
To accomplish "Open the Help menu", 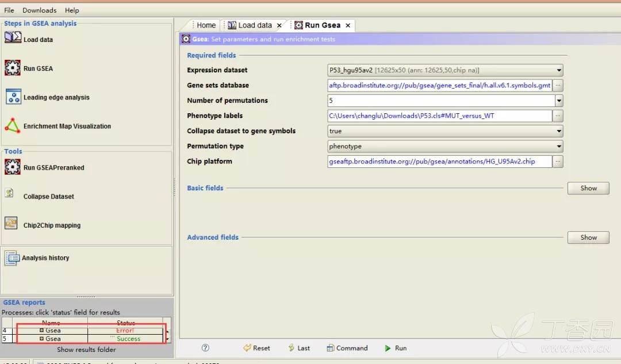I will pyautogui.click(x=72, y=10).
